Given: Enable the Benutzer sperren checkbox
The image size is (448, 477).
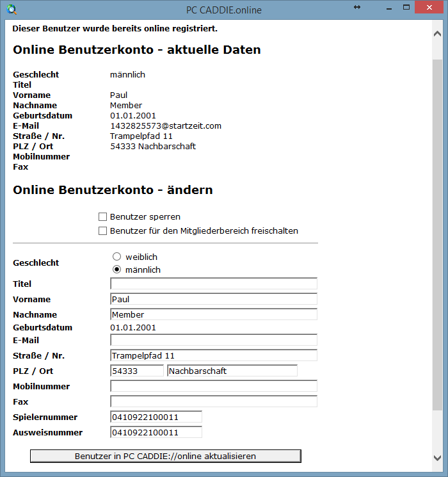Looking at the screenshot, I should tap(103, 217).
